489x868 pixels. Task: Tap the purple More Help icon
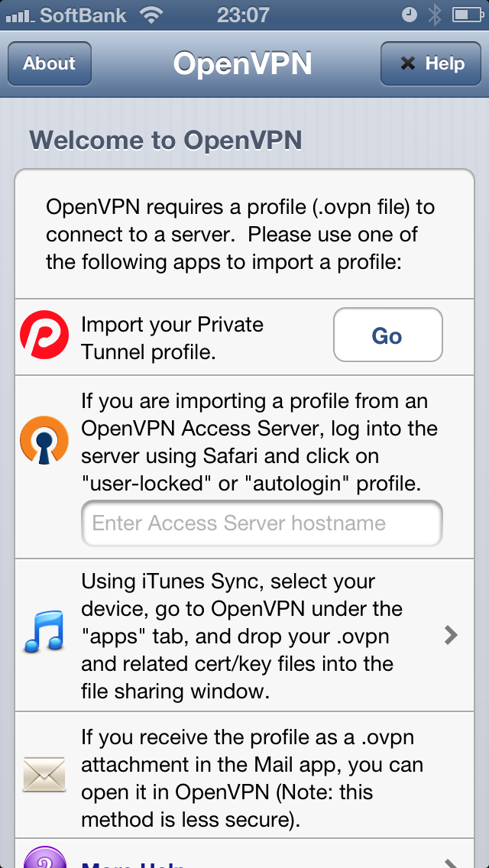point(44,857)
